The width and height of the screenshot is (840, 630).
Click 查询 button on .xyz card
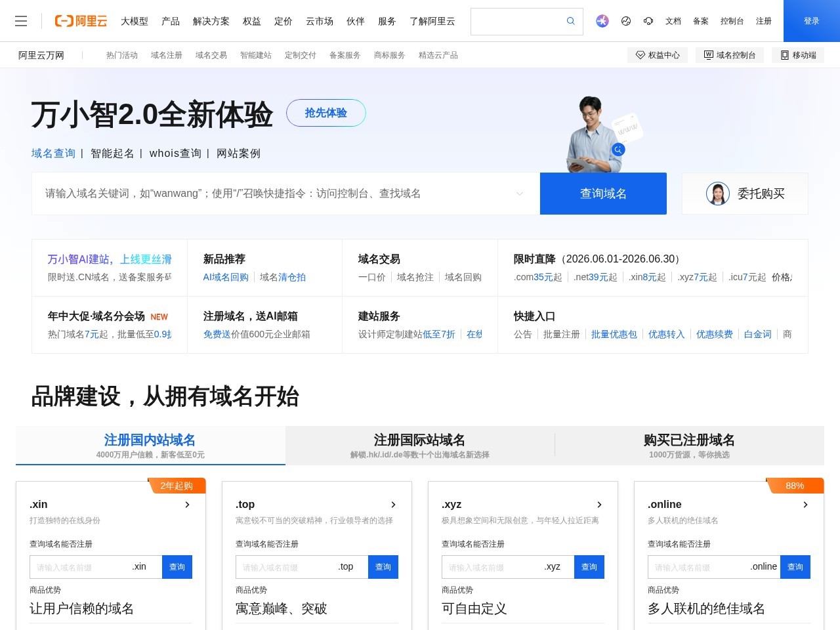point(589,567)
